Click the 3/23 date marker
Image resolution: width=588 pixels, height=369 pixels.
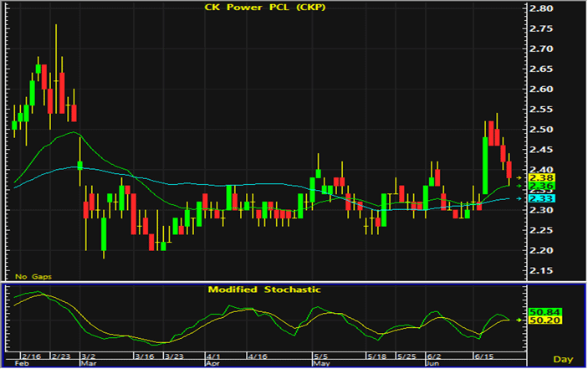[174, 356]
